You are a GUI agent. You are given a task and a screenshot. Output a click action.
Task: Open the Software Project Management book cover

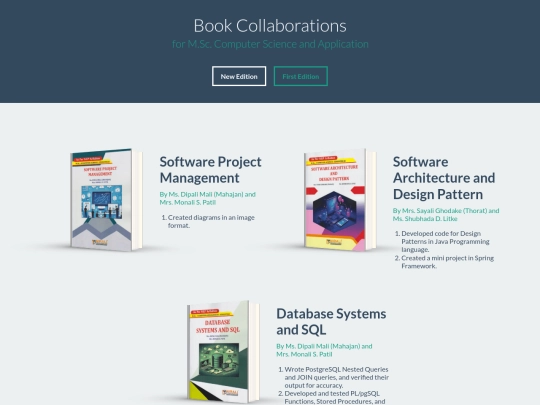click(106, 200)
